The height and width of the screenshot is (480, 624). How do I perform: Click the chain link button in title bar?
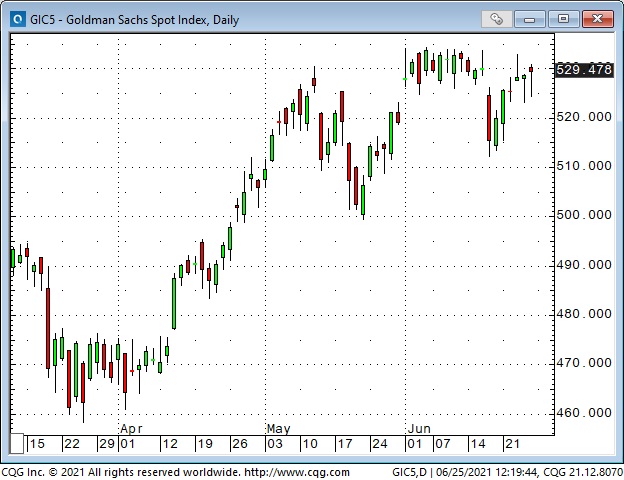pos(496,19)
